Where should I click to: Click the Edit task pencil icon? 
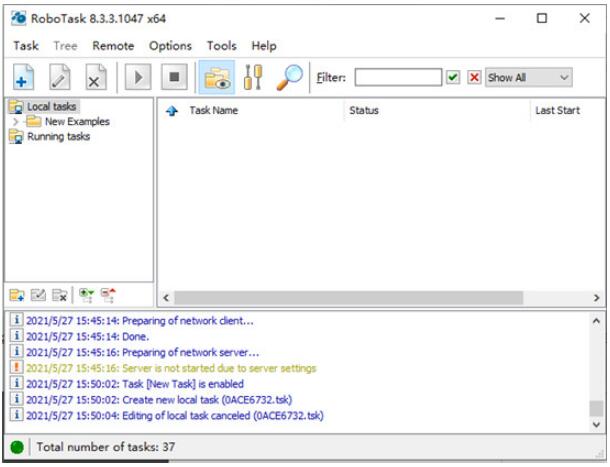[60, 77]
